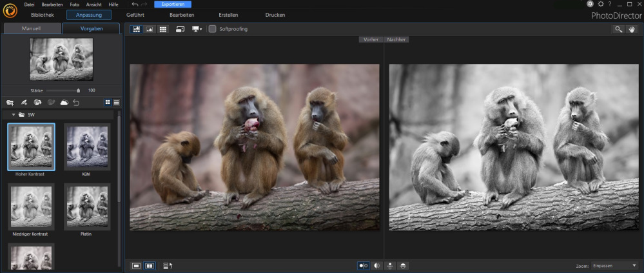Apply the Kühl preset thumbnail

(x=87, y=148)
